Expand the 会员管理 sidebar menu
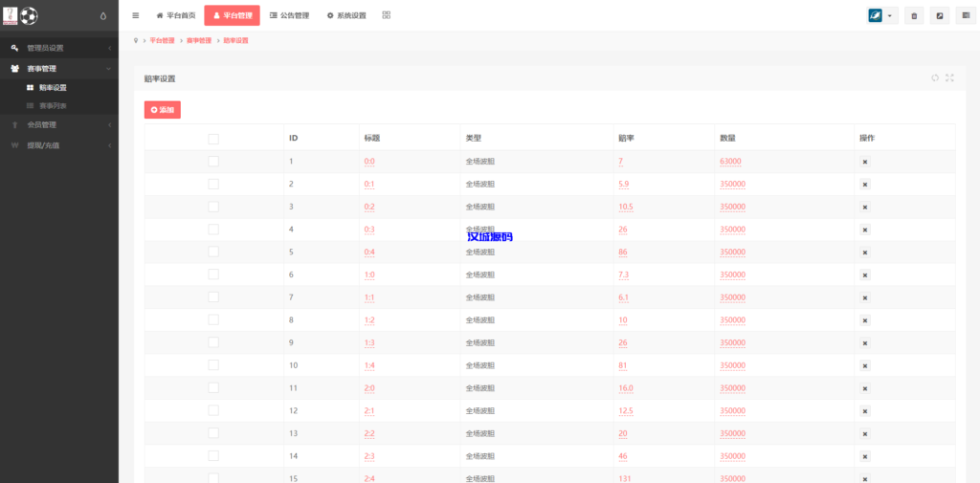The height and width of the screenshot is (483, 980). pyautogui.click(x=59, y=125)
